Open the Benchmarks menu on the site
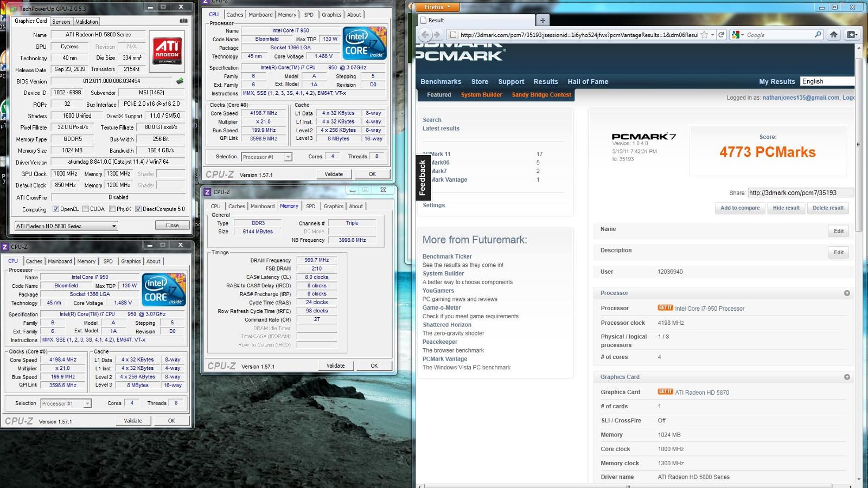The image size is (868, 488). [x=441, y=82]
